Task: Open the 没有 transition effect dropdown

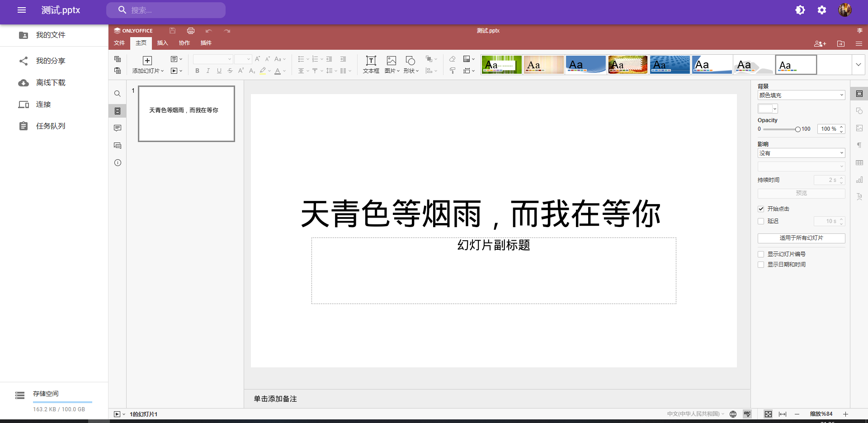Action: click(801, 153)
